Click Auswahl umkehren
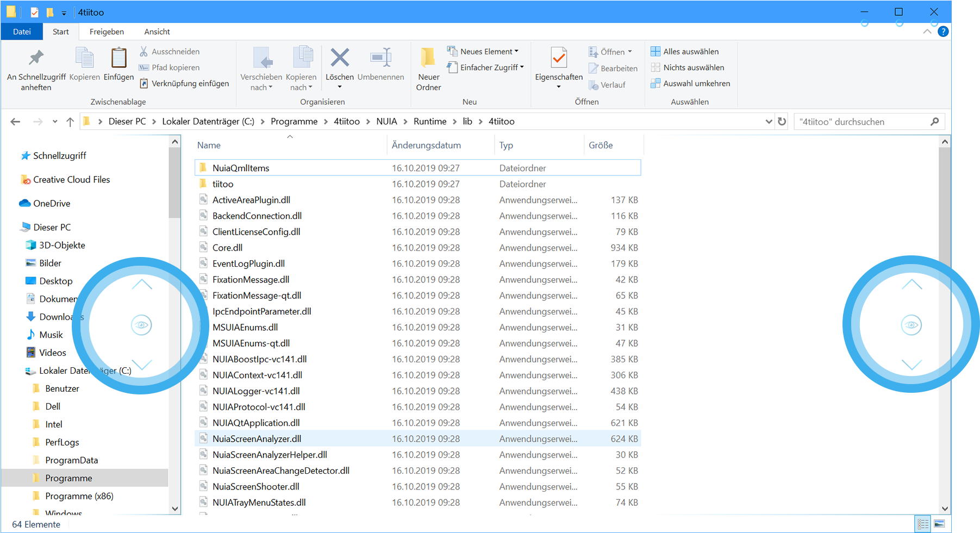The image size is (980, 533). point(690,83)
